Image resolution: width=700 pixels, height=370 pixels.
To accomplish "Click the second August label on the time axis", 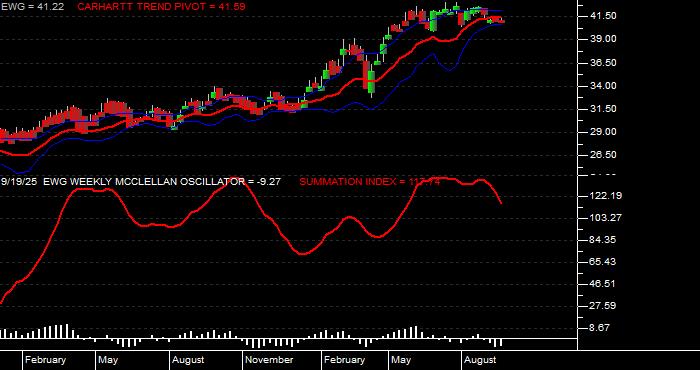I will [x=480, y=360].
